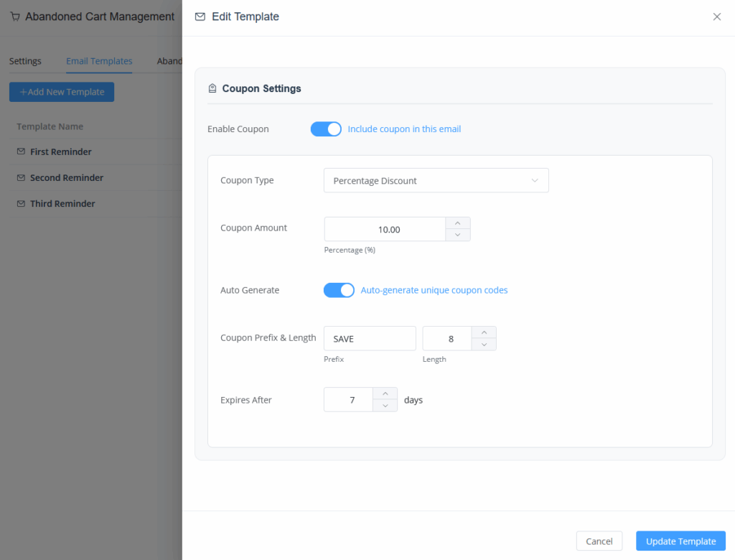Click the envelope icon next to Edit Template

200,17
